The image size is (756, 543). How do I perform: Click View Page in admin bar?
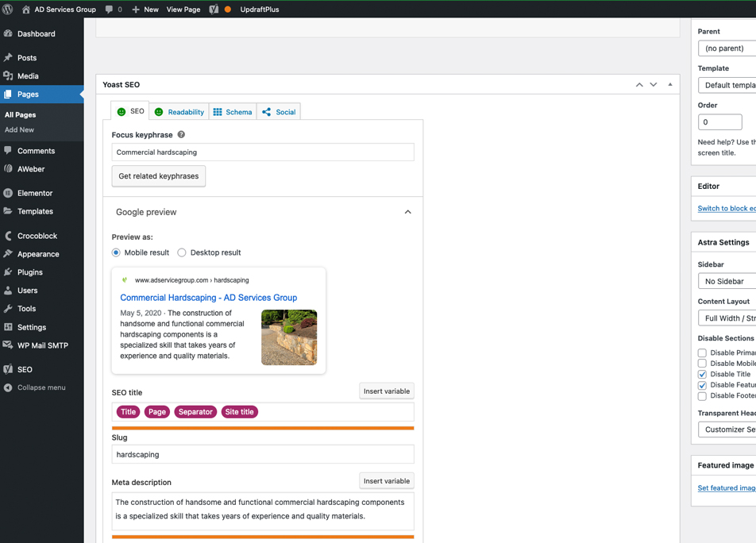click(x=183, y=10)
